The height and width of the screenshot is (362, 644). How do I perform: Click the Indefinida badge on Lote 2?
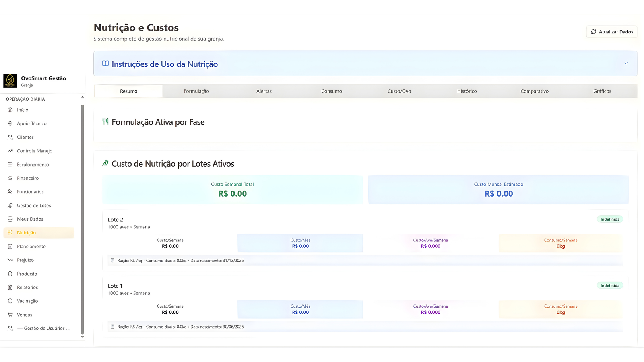point(609,219)
